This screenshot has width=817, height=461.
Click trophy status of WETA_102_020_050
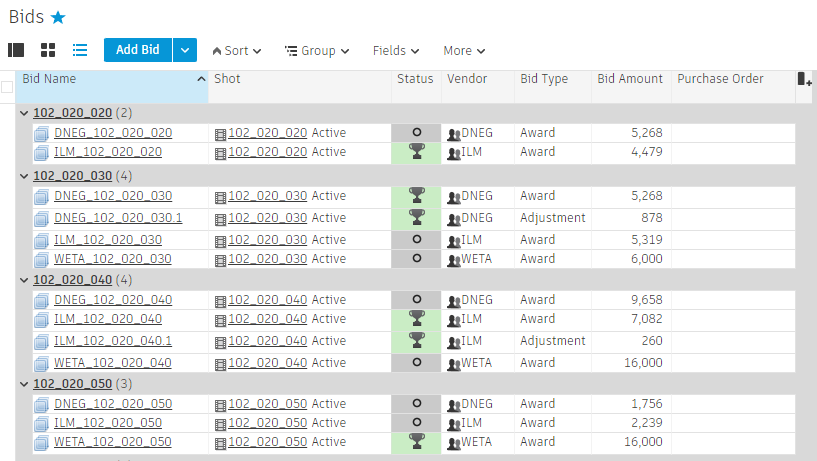click(x=416, y=442)
